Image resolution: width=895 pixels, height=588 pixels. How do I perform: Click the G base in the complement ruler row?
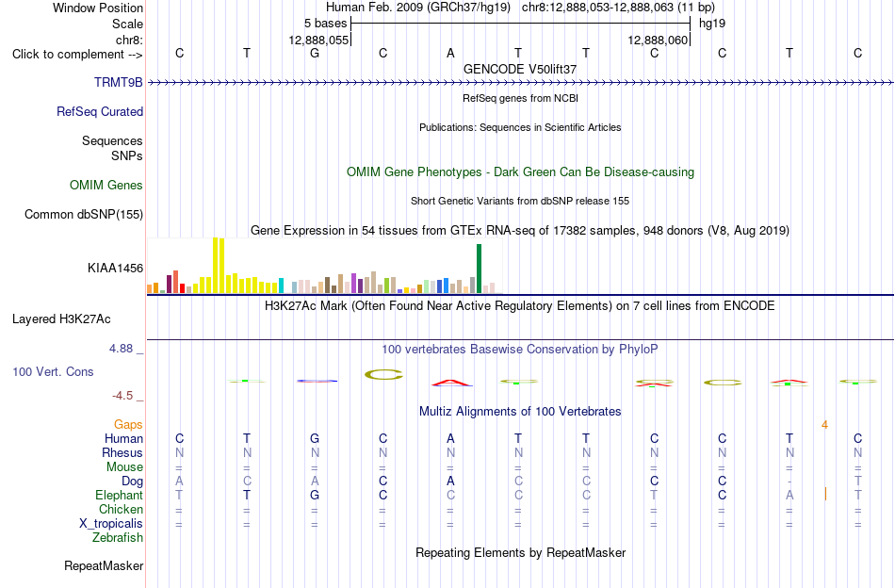click(315, 53)
